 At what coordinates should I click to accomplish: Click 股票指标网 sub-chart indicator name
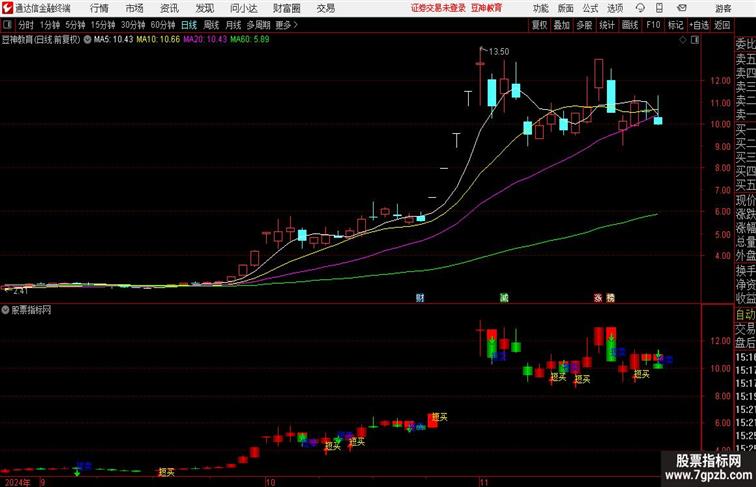point(32,310)
